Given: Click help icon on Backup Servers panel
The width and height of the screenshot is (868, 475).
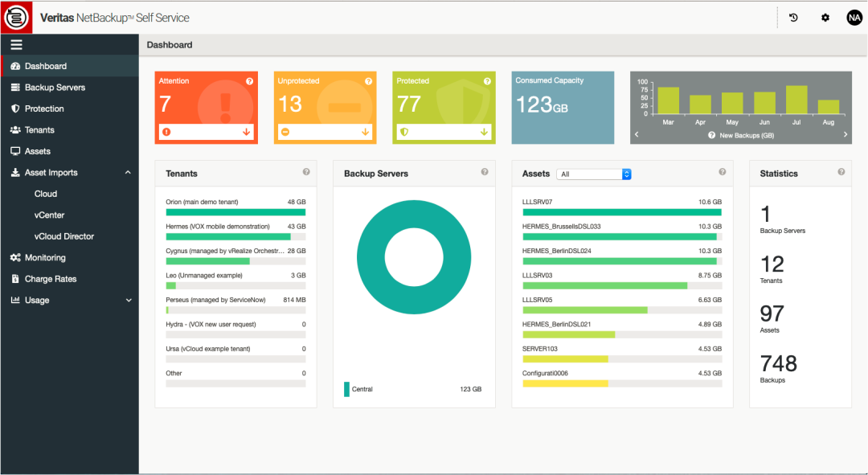Looking at the screenshot, I should point(485,172).
